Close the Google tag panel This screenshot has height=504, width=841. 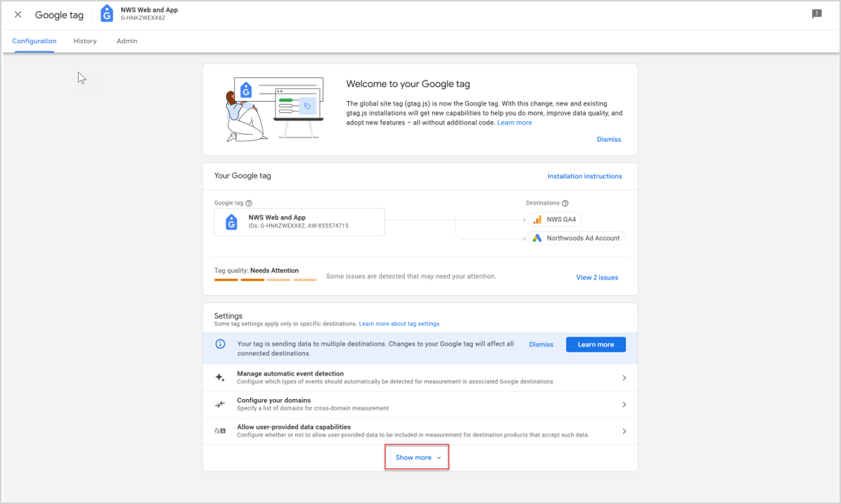18,14
